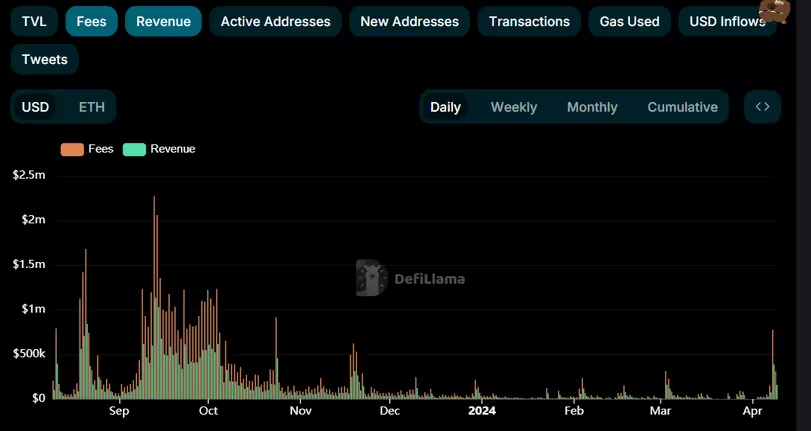Click the green Revenue legend swatch
811x431 pixels.
[134, 149]
